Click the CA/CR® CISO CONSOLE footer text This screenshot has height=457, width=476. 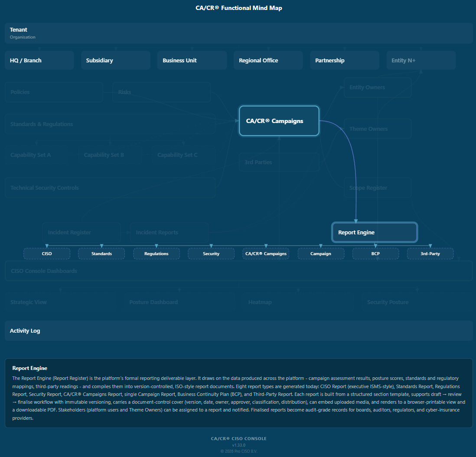[x=238, y=438]
